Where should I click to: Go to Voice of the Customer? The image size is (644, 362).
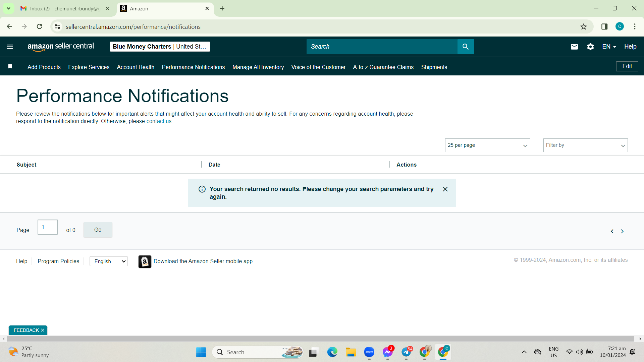[318, 67]
